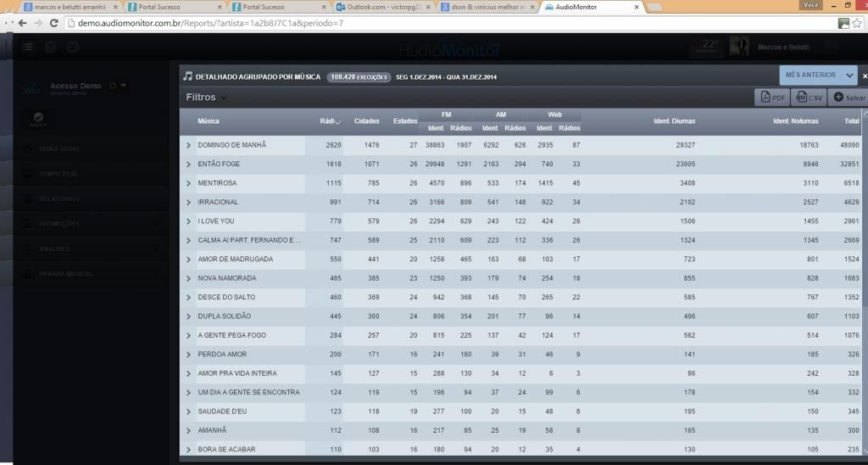Switch to the first Portal Sucesso tab

tap(172, 7)
